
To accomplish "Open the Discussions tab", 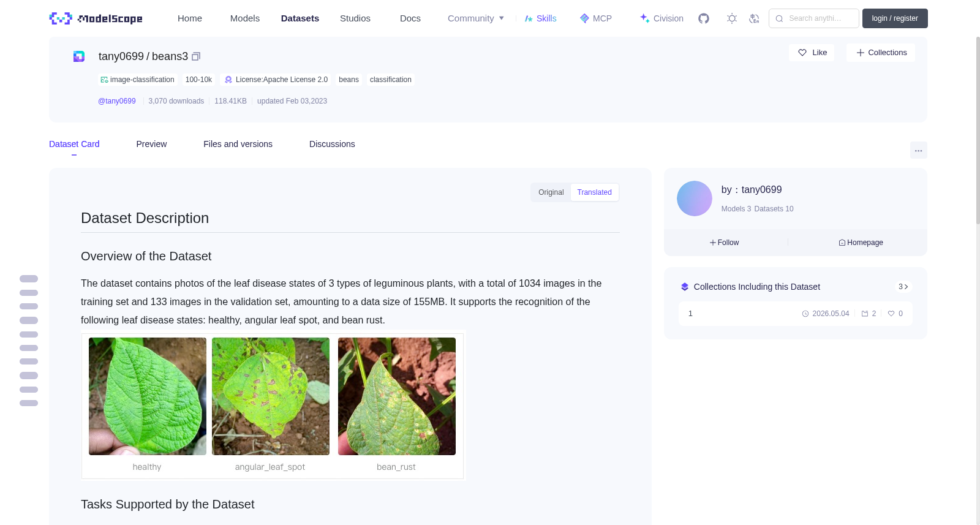I will click(x=332, y=144).
